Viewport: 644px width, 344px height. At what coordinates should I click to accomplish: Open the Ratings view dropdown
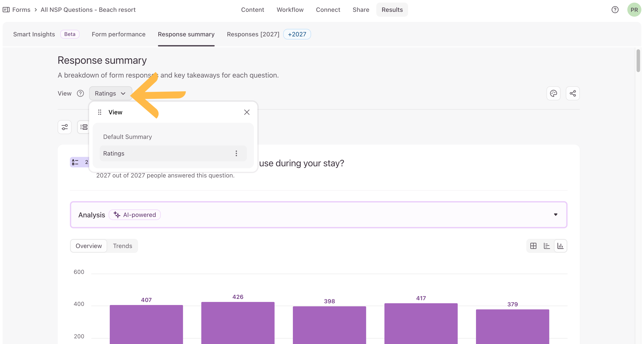110,94
